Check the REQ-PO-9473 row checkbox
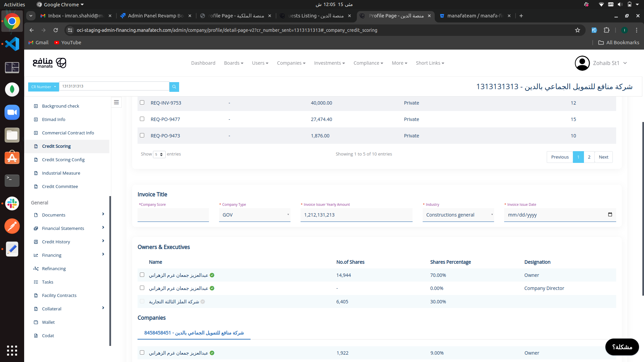The image size is (644, 362). 142,135
